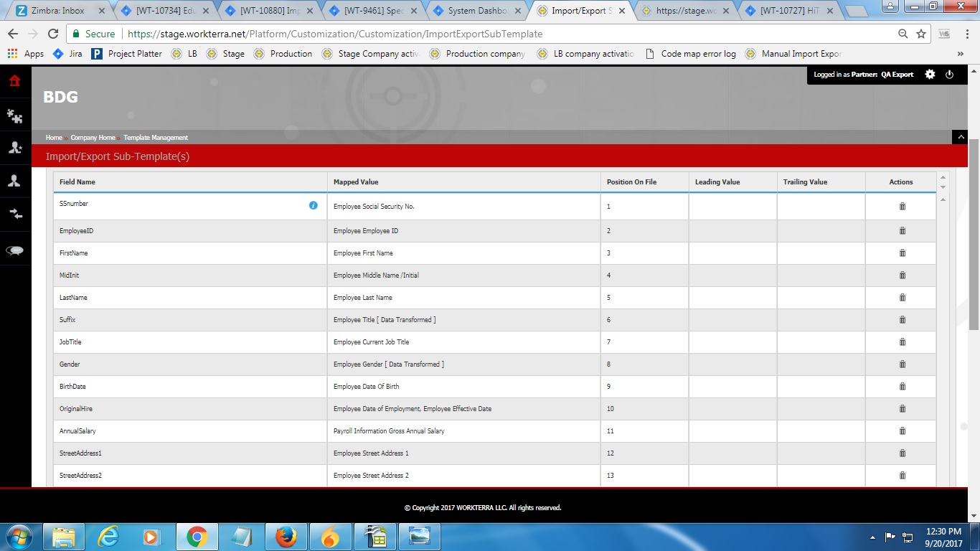Expand the bookmarks overflow chevron

click(960, 54)
